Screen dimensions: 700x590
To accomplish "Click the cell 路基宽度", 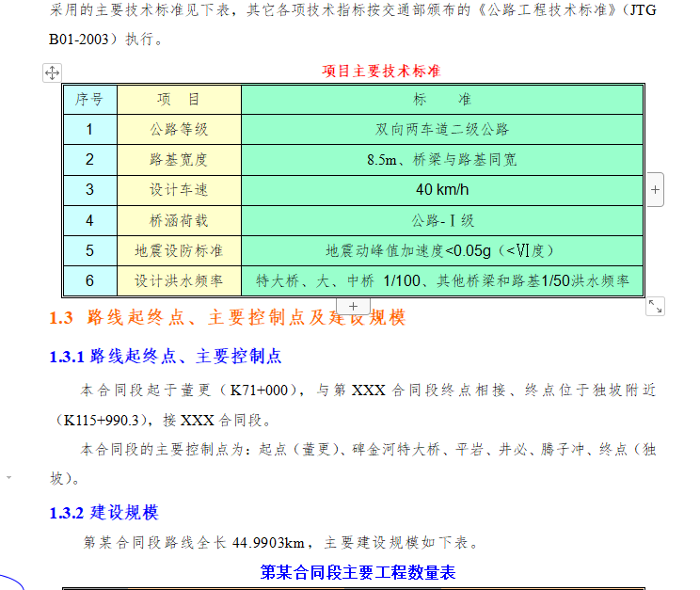I will 179,160.
